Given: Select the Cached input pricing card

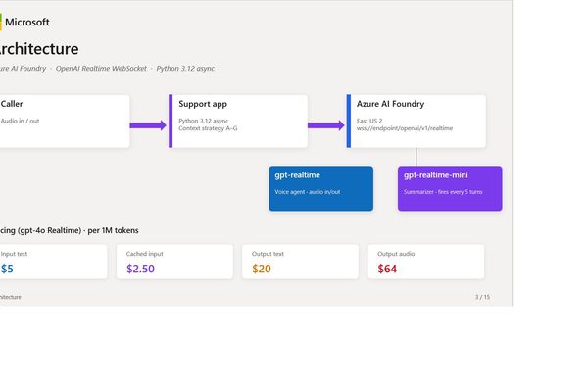Looking at the screenshot, I should 174,262.
